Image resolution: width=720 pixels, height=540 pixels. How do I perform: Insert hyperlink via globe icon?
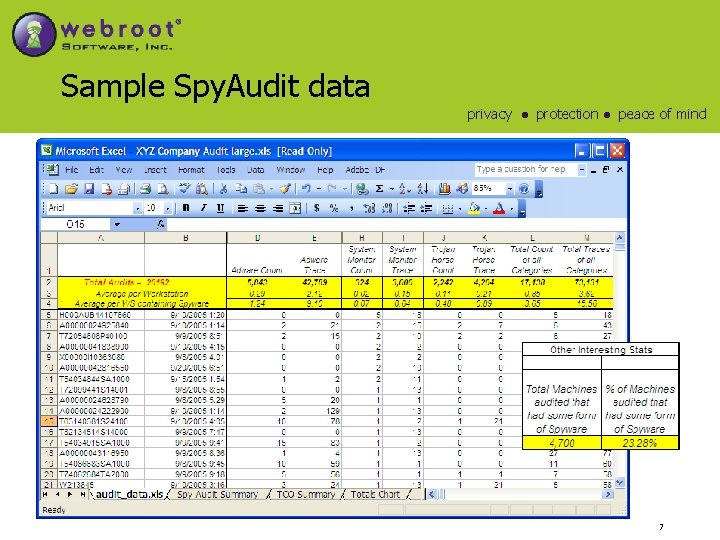[x=362, y=189]
